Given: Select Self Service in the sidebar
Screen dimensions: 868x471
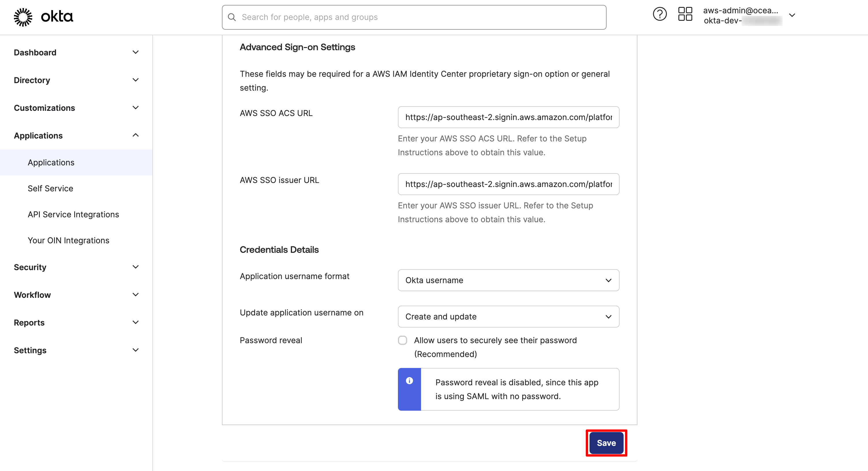Looking at the screenshot, I should [x=50, y=188].
